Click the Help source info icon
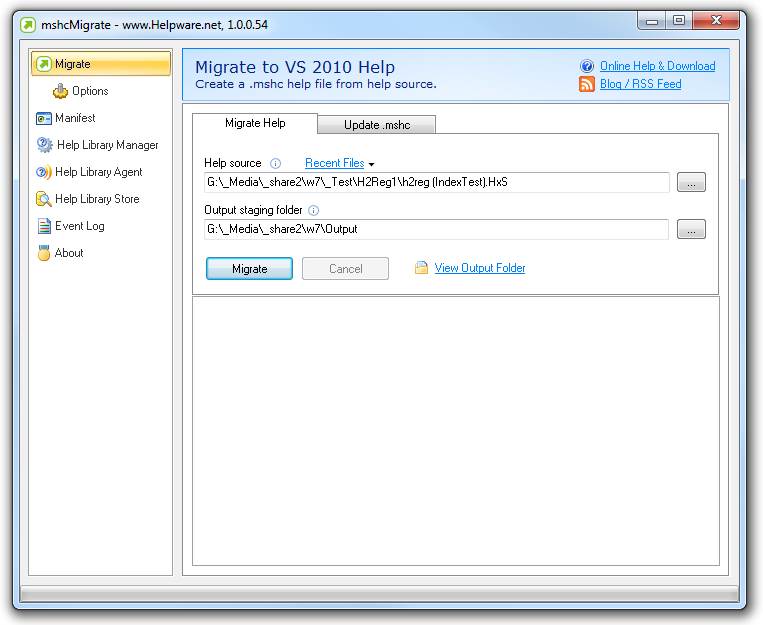This screenshot has width=763, height=625. pyautogui.click(x=275, y=164)
